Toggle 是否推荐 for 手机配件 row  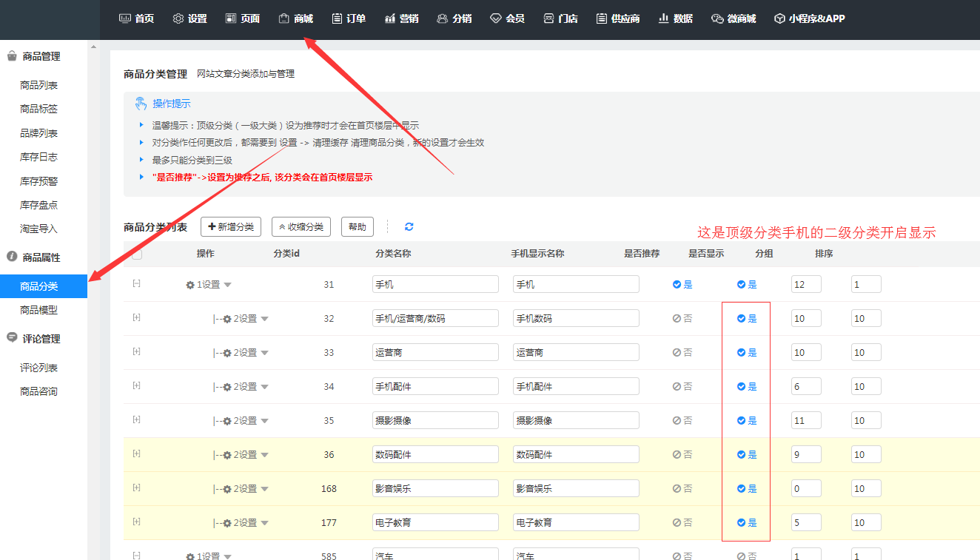tap(682, 387)
